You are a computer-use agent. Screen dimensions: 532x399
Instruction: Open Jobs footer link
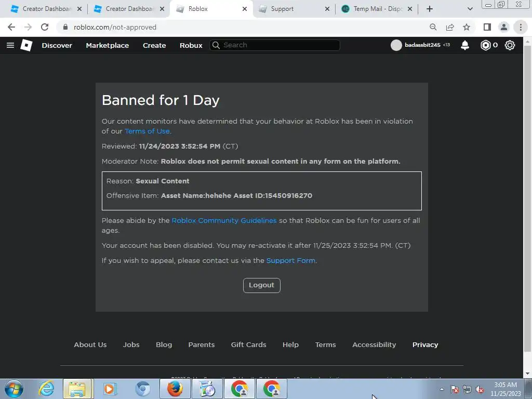131,345
